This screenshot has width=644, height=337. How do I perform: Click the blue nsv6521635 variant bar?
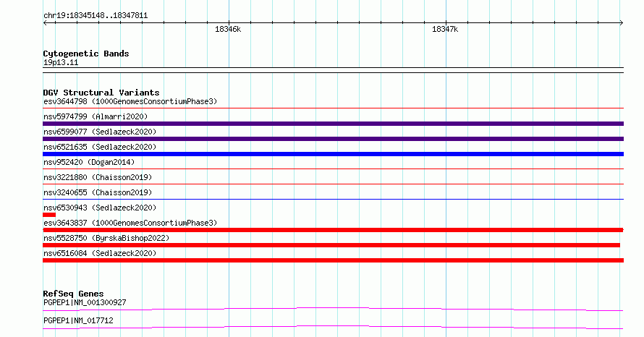point(333,154)
